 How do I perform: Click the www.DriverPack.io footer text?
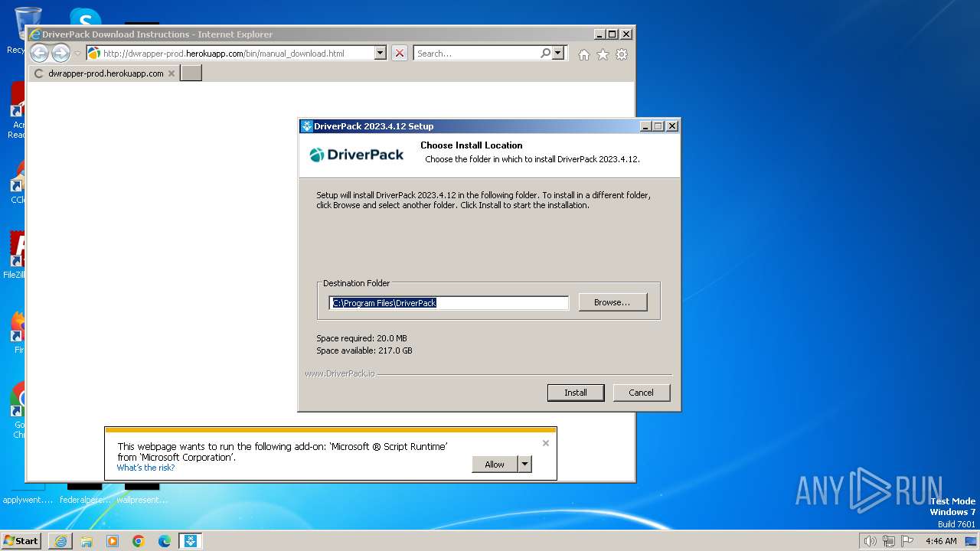(x=340, y=373)
